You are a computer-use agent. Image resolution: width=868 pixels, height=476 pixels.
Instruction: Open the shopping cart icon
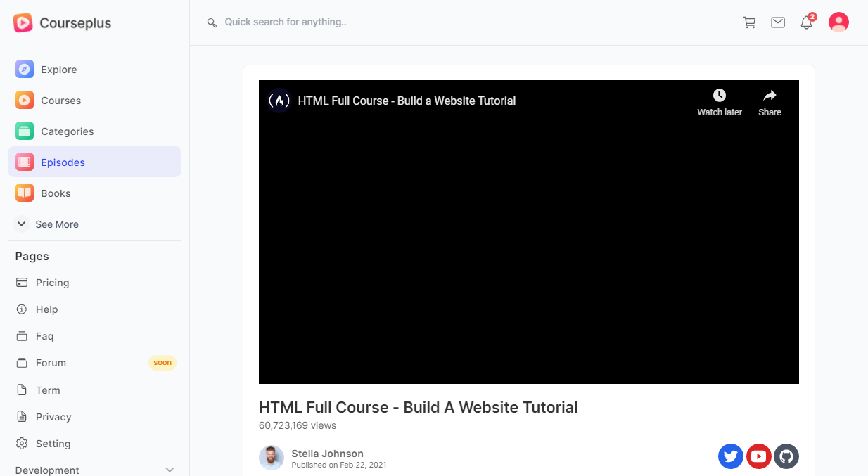(x=749, y=22)
